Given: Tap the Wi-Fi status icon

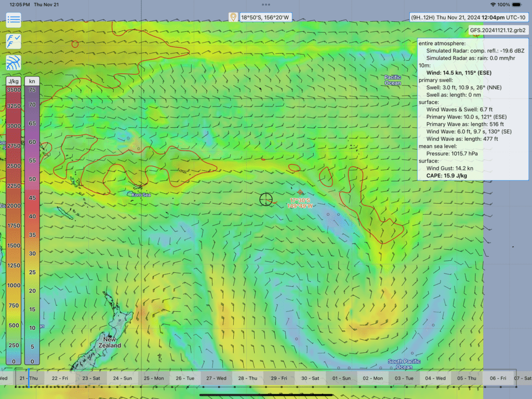Looking at the screenshot, I should (x=493, y=4).
